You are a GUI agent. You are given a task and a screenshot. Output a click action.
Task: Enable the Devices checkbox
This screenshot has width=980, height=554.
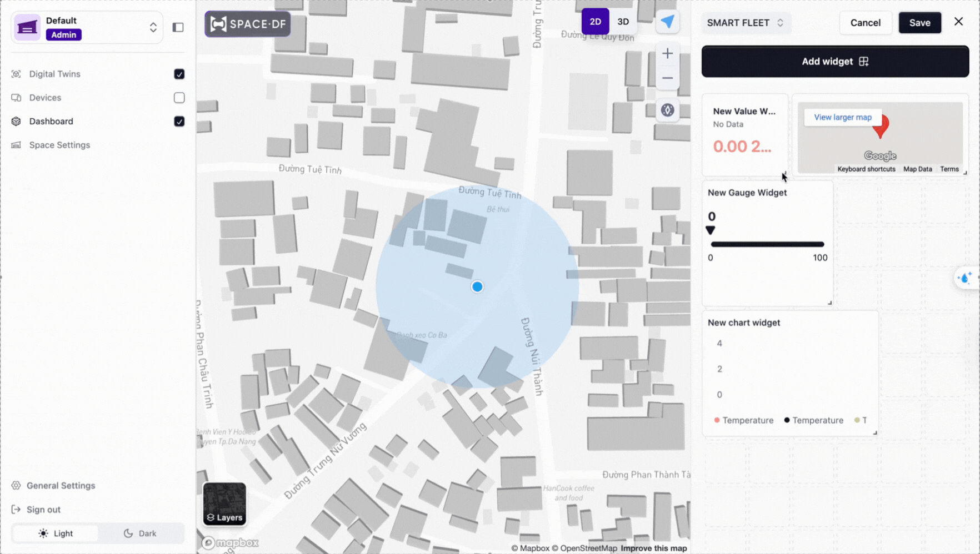[179, 98]
